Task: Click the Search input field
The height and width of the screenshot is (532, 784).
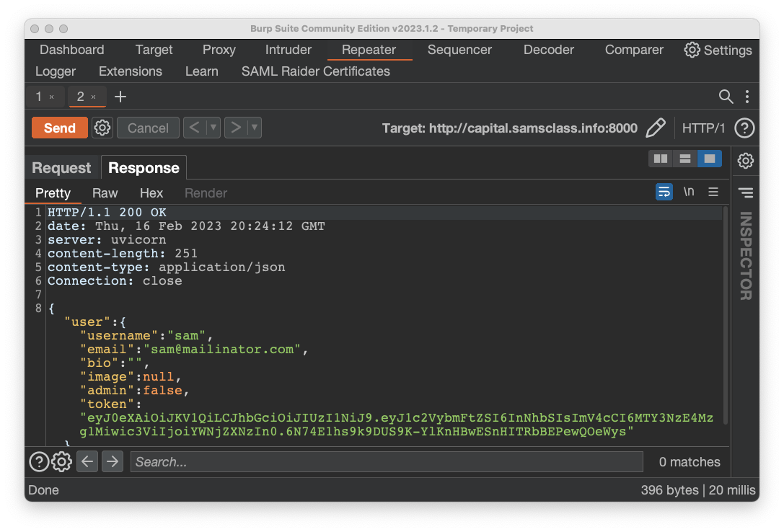Action: click(386, 461)
